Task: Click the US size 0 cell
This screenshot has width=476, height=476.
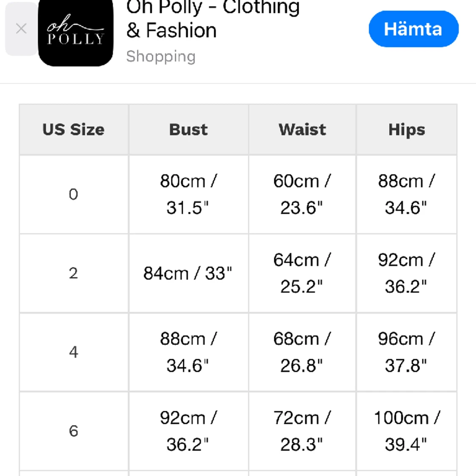Action: tap(74, 194)
